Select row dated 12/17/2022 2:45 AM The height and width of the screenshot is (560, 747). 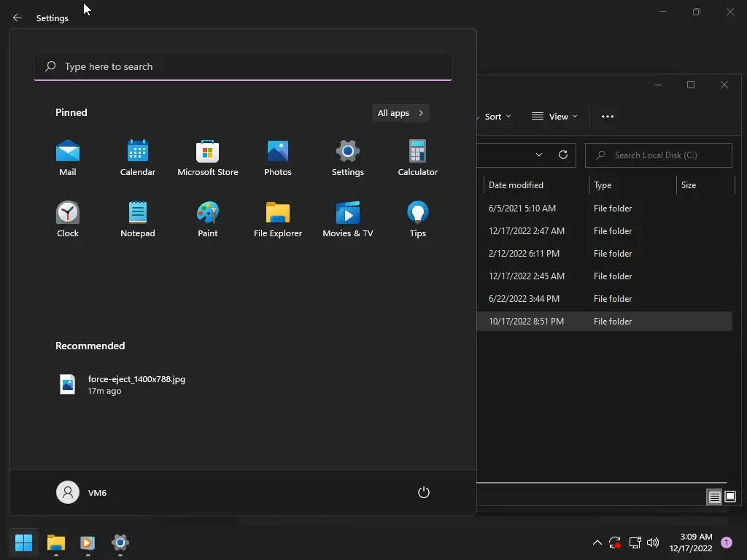(x=605, y=276)
